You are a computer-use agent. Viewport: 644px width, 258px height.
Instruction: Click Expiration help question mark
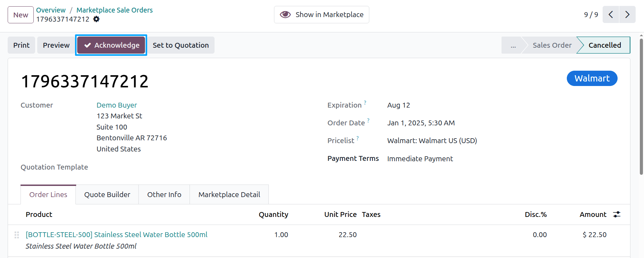[x=365, y=102]
